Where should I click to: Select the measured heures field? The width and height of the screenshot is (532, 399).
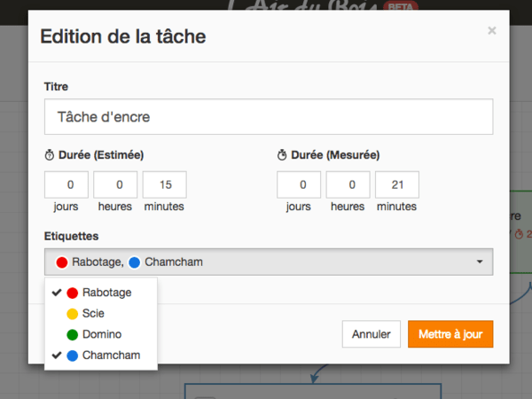(x=348, y=184)
